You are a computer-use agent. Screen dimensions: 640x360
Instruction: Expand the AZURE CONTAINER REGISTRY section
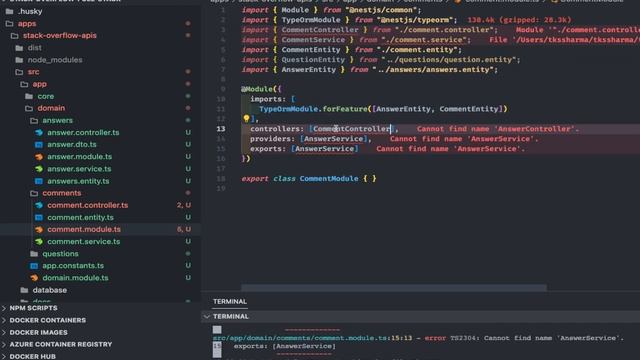4,344
